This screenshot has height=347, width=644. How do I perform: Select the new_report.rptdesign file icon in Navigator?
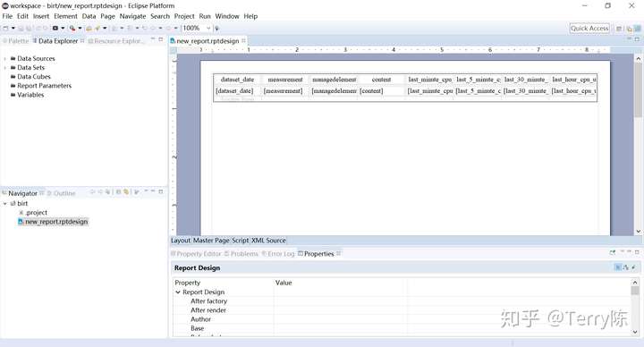pyautogui.click(x=21, y=221)
